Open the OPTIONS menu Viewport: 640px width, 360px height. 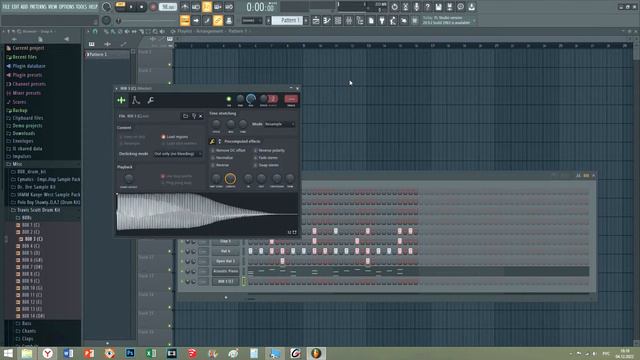tap(67, 7)
